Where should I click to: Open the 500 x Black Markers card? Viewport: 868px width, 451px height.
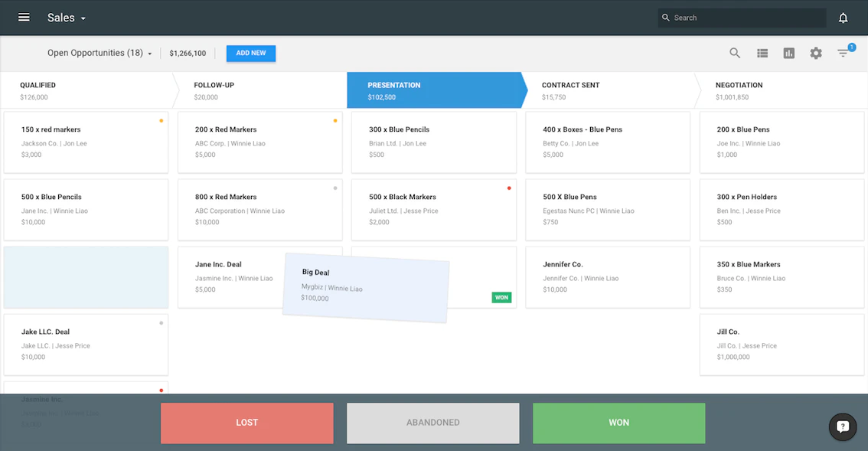pyautogui.click(x=434, y=210)
